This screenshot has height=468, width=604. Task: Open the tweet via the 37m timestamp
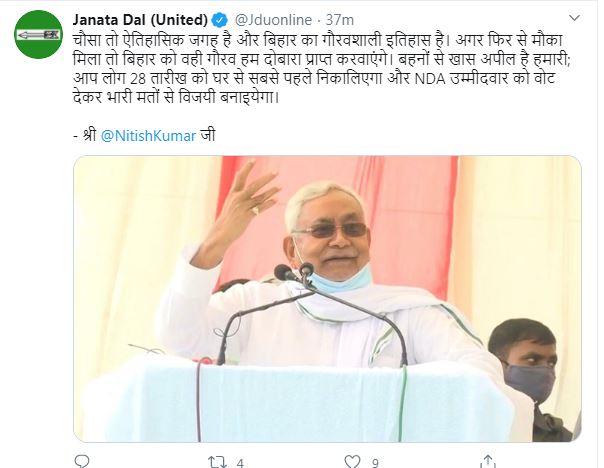click(x=340, y=19)
